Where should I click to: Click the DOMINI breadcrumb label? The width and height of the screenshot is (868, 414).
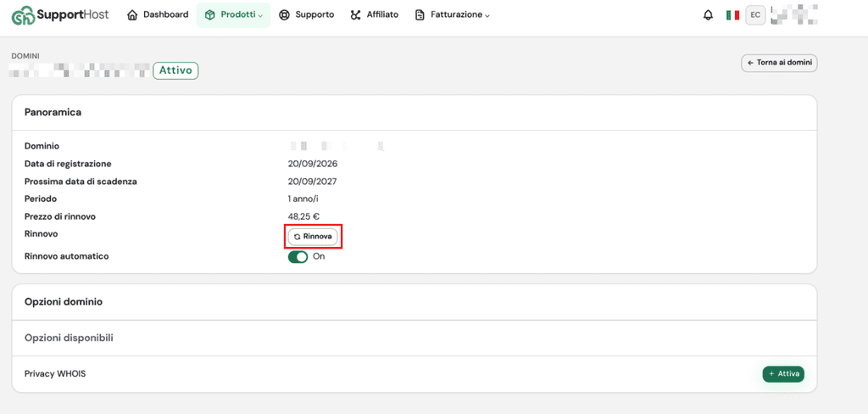(25, 56)
